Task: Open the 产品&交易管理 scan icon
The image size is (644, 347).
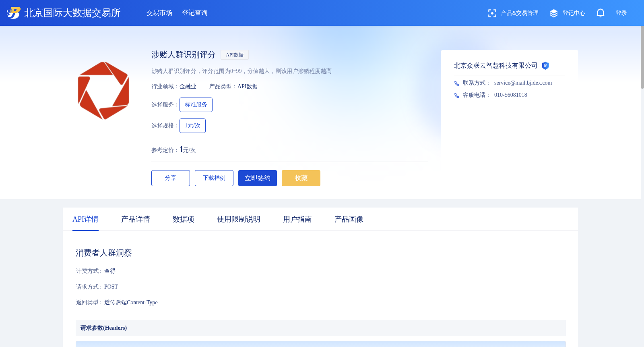Action: tap(492, 13)
